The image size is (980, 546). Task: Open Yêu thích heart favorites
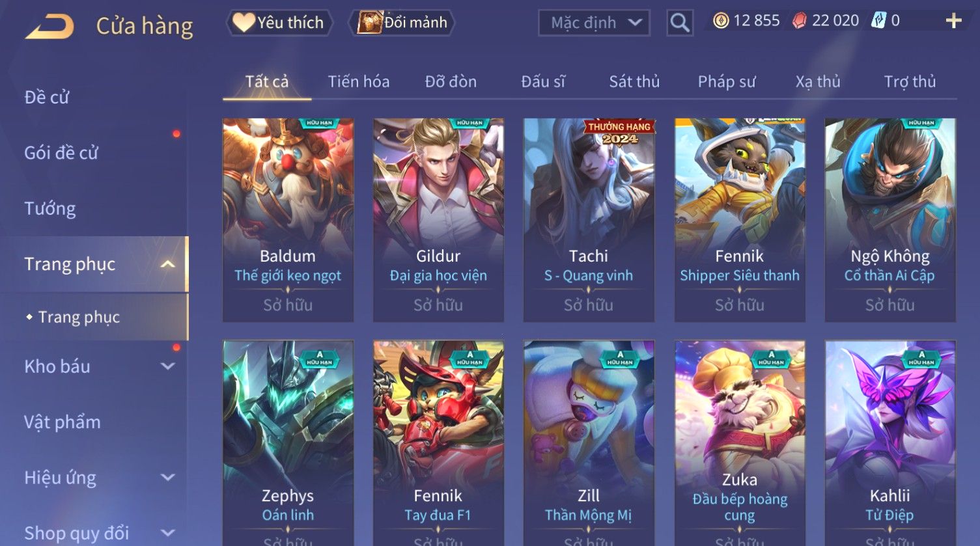[x=279, y=23]
